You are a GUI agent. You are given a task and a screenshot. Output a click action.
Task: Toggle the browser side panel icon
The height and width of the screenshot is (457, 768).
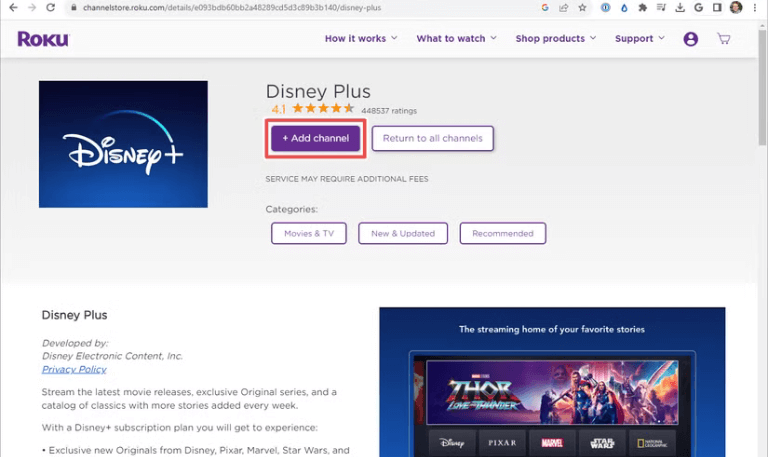(x=717, y=7)
